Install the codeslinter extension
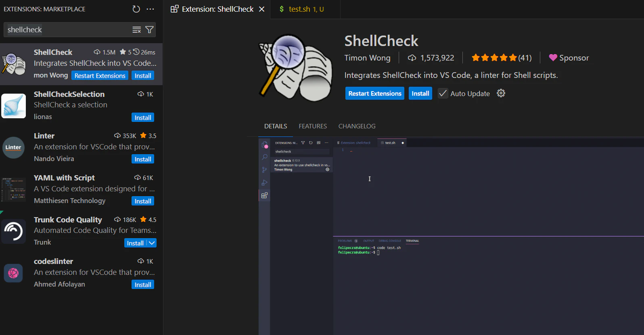 (x=143, y=285)
